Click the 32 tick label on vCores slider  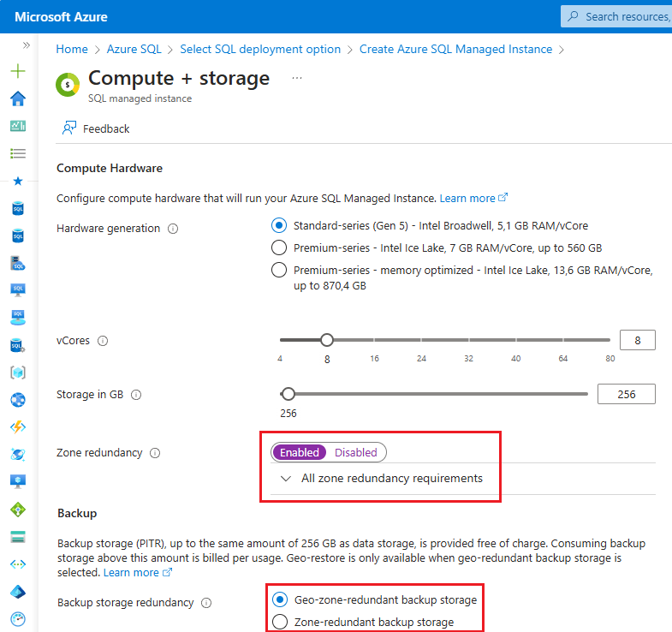pos(468,359)
